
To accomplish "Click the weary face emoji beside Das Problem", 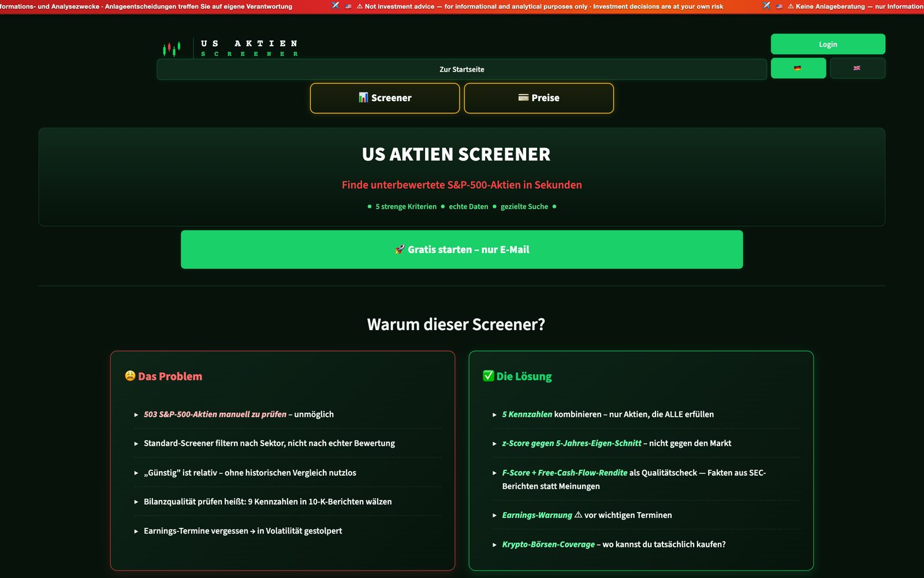I will click(x=131, y=376).
